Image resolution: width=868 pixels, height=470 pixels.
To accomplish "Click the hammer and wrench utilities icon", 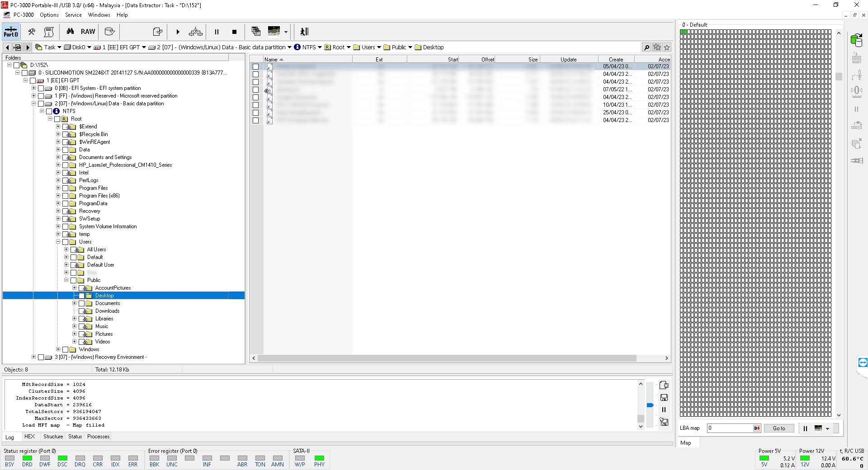I will (x=32, y=32).
